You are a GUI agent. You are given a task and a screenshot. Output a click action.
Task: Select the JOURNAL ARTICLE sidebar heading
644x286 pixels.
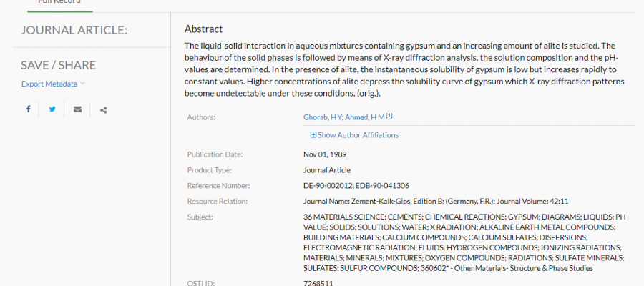coord(74,30)
